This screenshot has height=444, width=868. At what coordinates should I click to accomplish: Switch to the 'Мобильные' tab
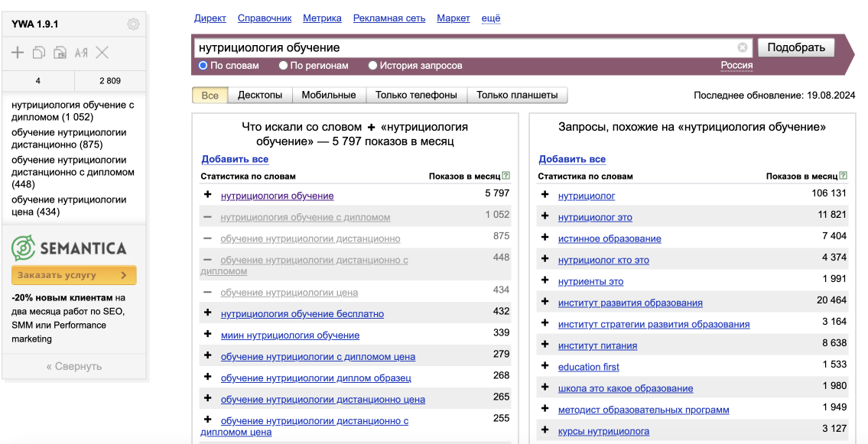pos(329,95)
